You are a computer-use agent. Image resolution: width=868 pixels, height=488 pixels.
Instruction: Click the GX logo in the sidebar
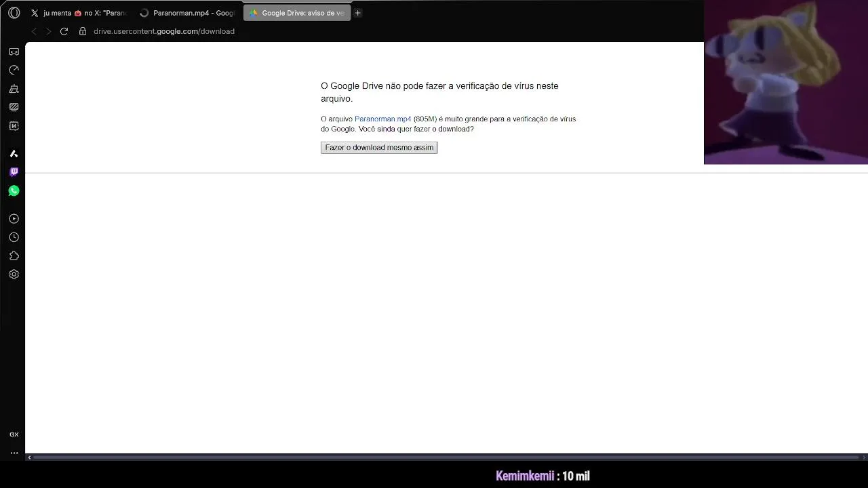tap(14, 434)
